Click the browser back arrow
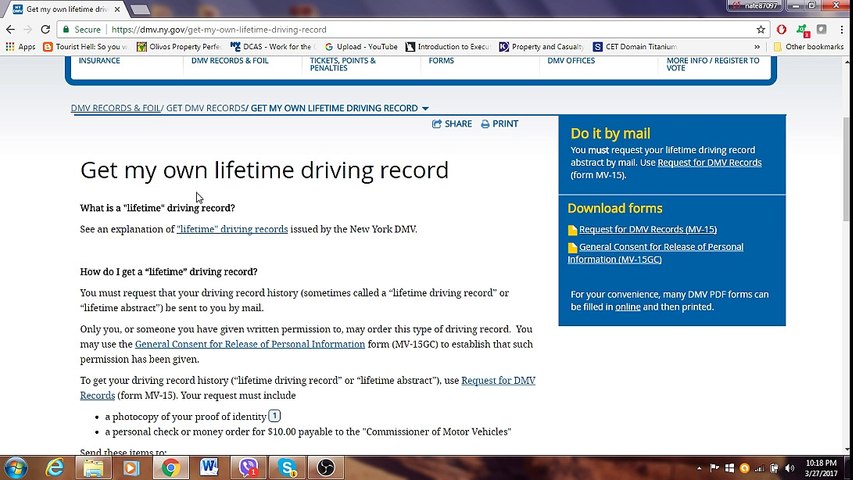 10,29
